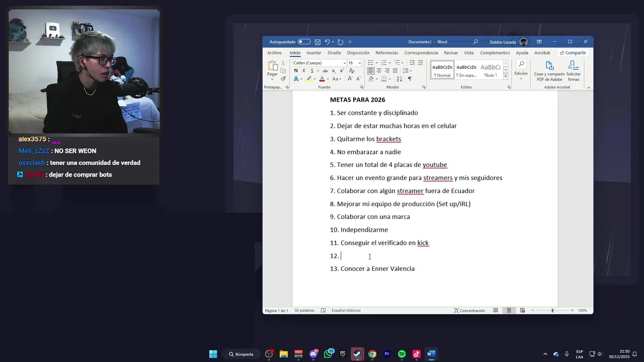This screenshot has width=644, height=362.
Task: Click the Sort A-Z icon
Action: point(399,79)
